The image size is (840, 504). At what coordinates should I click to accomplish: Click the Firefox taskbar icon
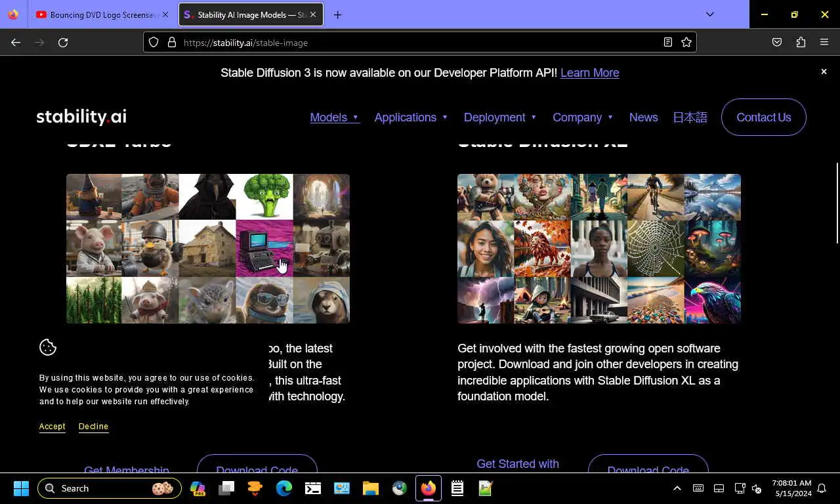[429, 488]
